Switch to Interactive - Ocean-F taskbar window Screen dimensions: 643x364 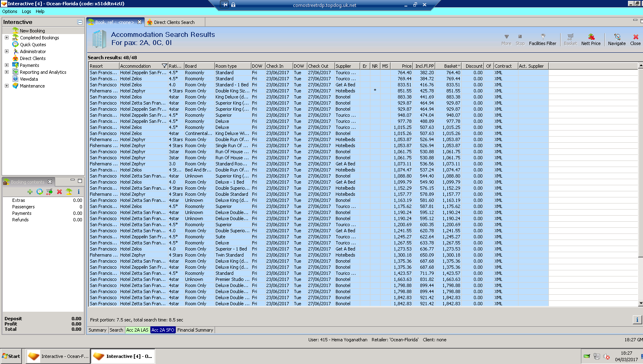58,356
